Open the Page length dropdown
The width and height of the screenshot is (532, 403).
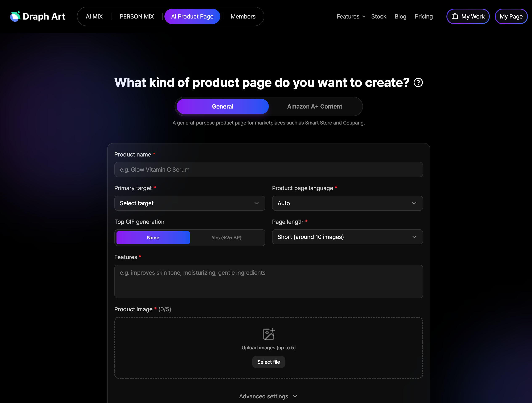pos(347,237)
